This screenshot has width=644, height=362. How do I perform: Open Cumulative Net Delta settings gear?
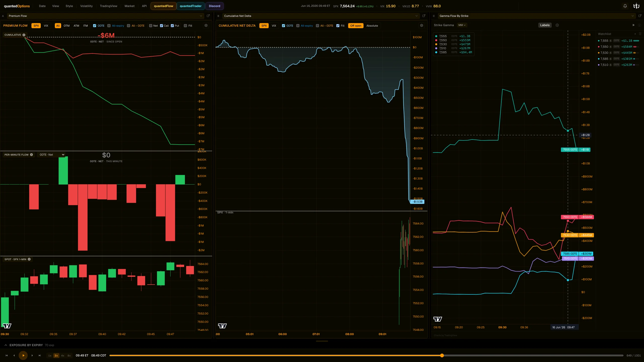click(x=422, y=26)
